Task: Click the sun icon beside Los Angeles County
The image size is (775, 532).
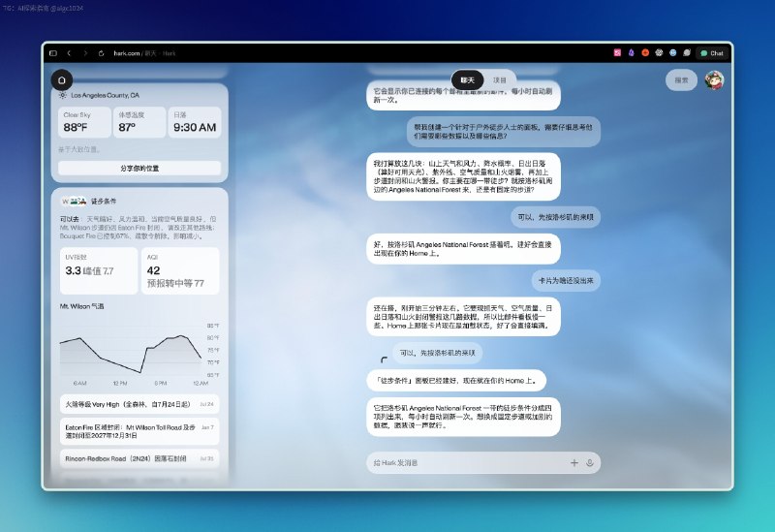Action: coord(63,95)
